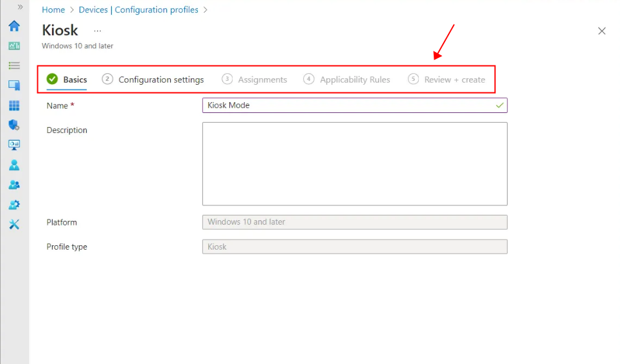Open the Endpoint security shield icon
This screenshot has width=620, height=364.
(14, 125)
